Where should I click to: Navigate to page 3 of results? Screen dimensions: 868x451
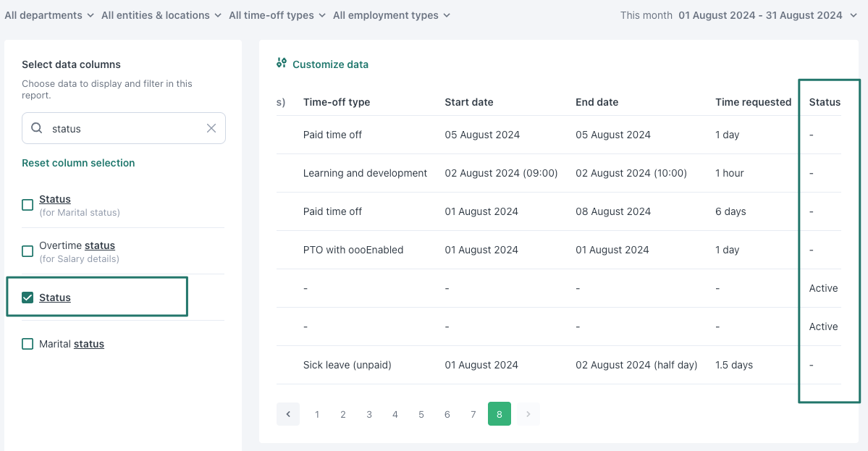pos(368,413)
